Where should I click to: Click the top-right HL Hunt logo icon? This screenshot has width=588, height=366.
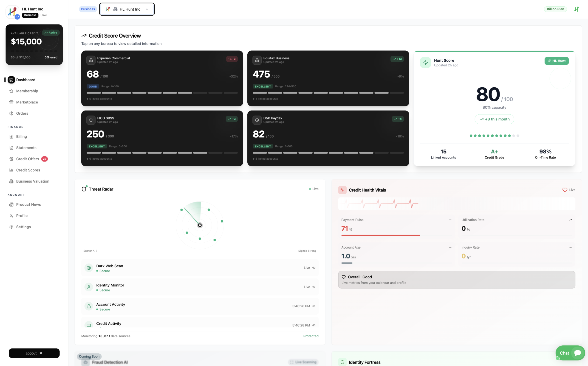576,9
